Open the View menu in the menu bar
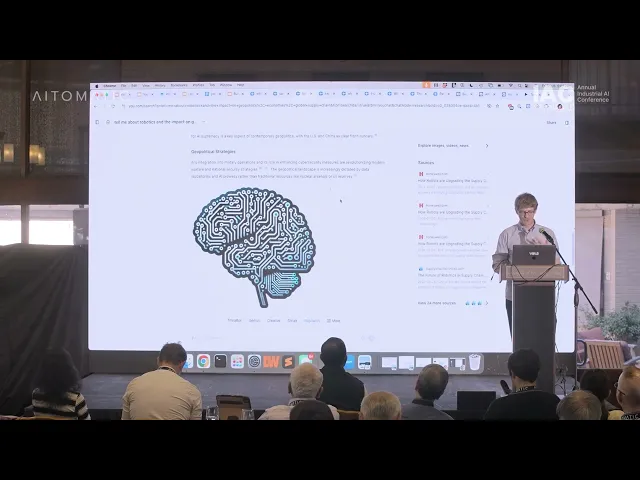The image size is (640, 480). 146,86
